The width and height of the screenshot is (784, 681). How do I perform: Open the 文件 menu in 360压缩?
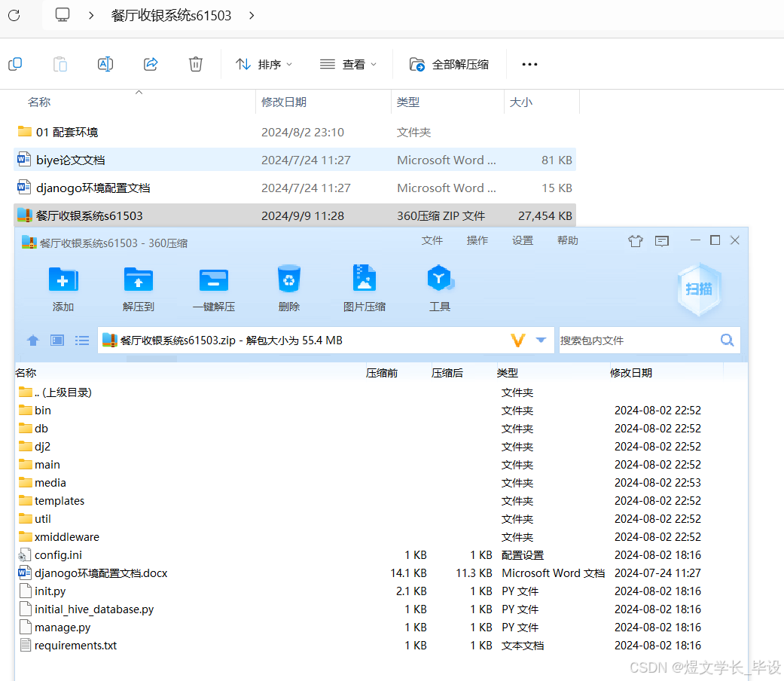point(432,240)
